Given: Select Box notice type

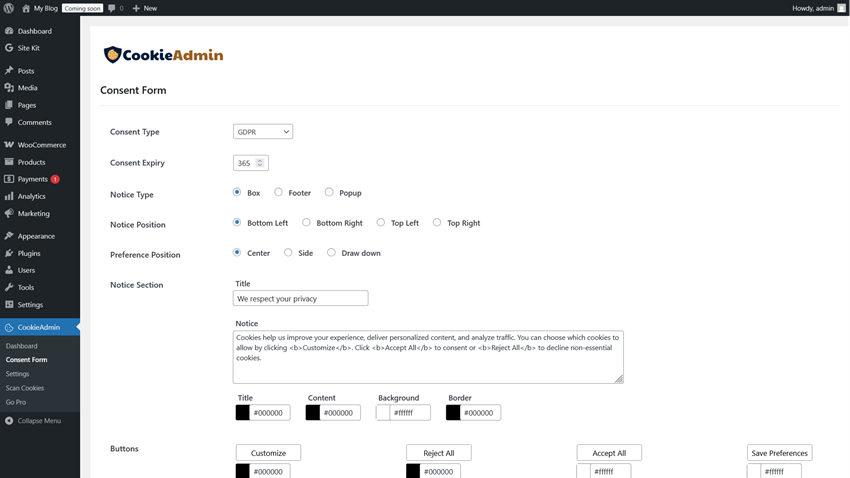Looking at the screenshot, I should (237, 192).
